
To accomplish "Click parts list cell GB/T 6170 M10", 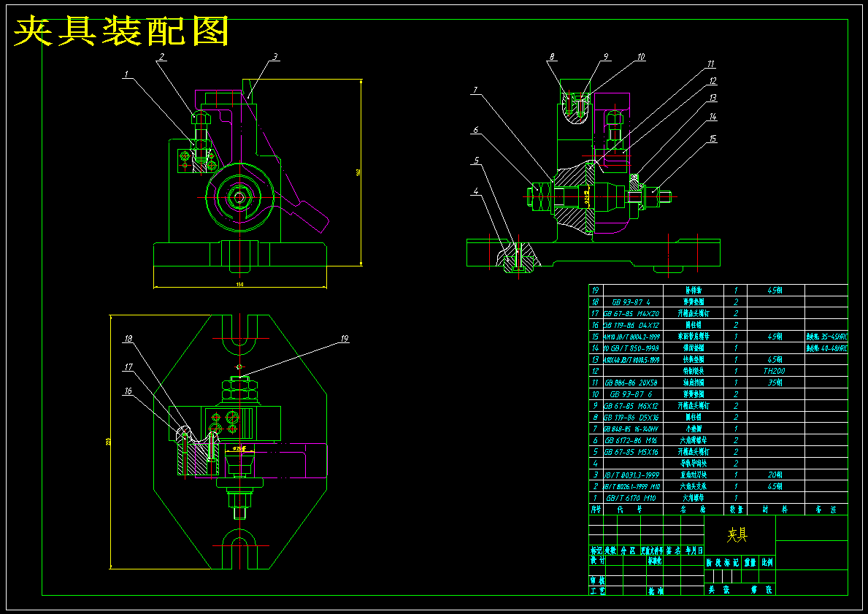I will coord(633,498).
